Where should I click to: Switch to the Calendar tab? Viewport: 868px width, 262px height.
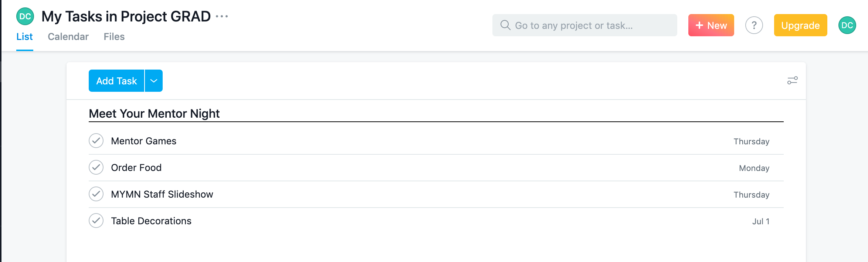pos(68,37)
